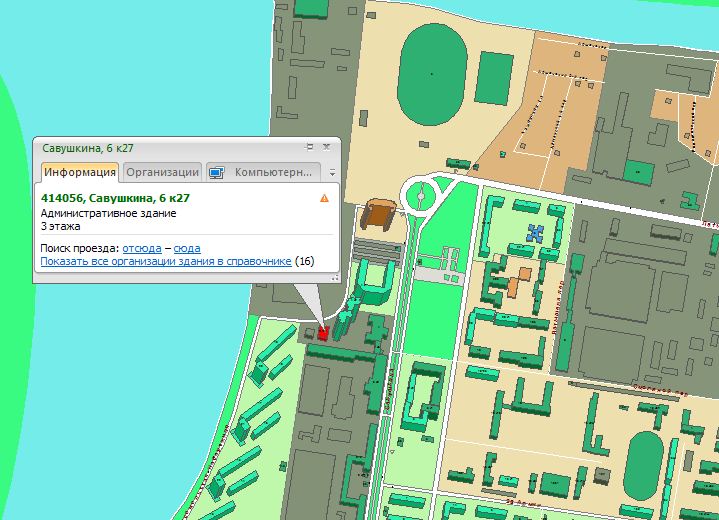Click the orange warning triangle icon
Screen dimensions: 719x520
point(324,198)
